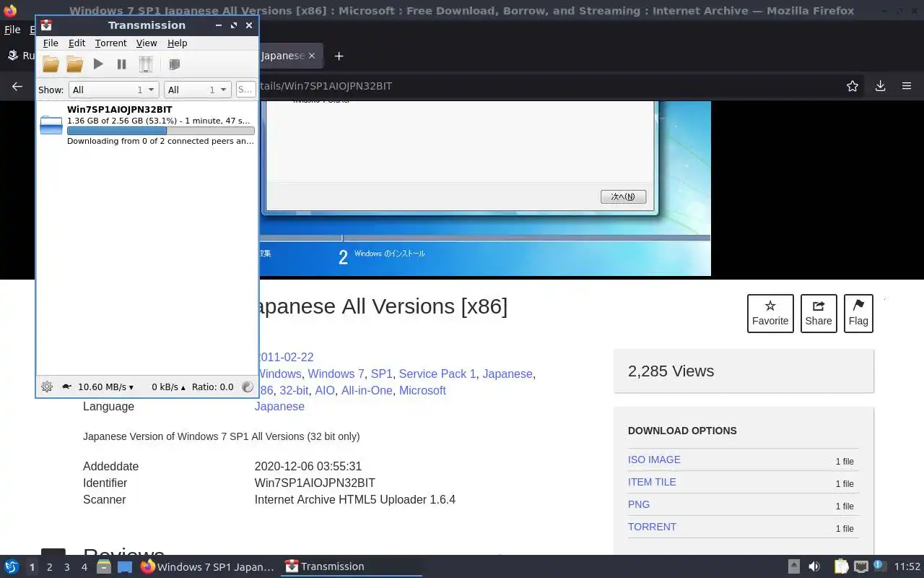Click show desktop icon on taskbar
The height and width of the screenshot is (578, 924).
pos(125,567)
